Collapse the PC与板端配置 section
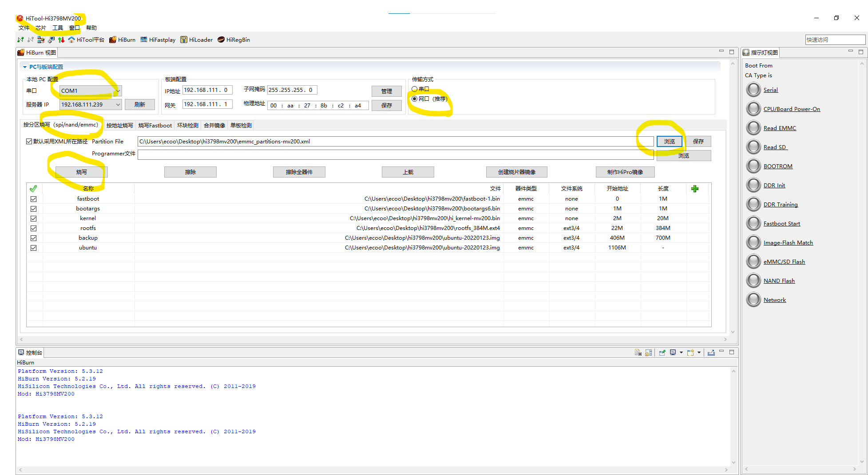 [25, 67]
